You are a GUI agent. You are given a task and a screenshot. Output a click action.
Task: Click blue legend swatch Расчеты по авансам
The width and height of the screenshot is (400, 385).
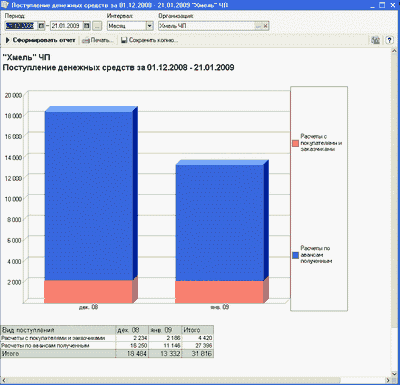point(295,255)
